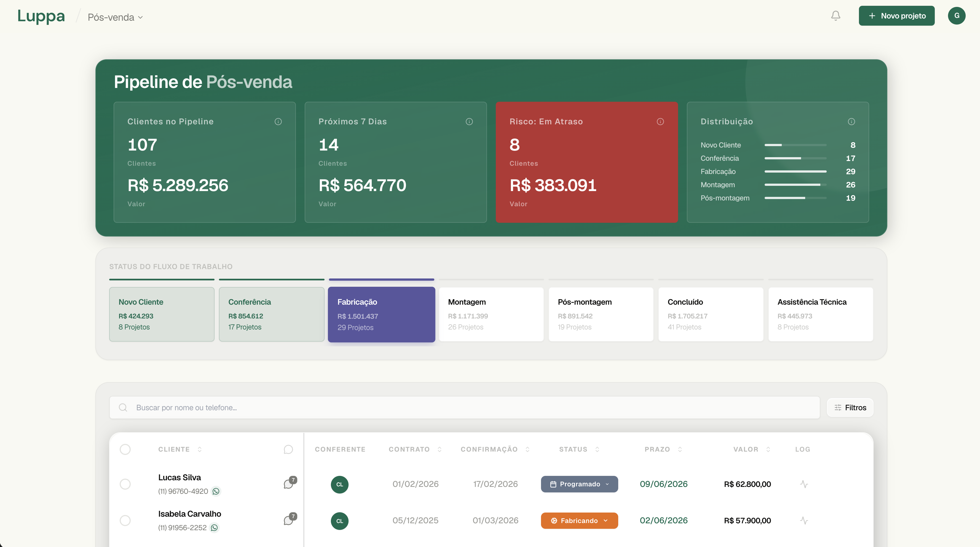The height and width of the screenshot is (547, 980).
Task: Switch to the Concluído workflow stage
Action: point(711,314)
